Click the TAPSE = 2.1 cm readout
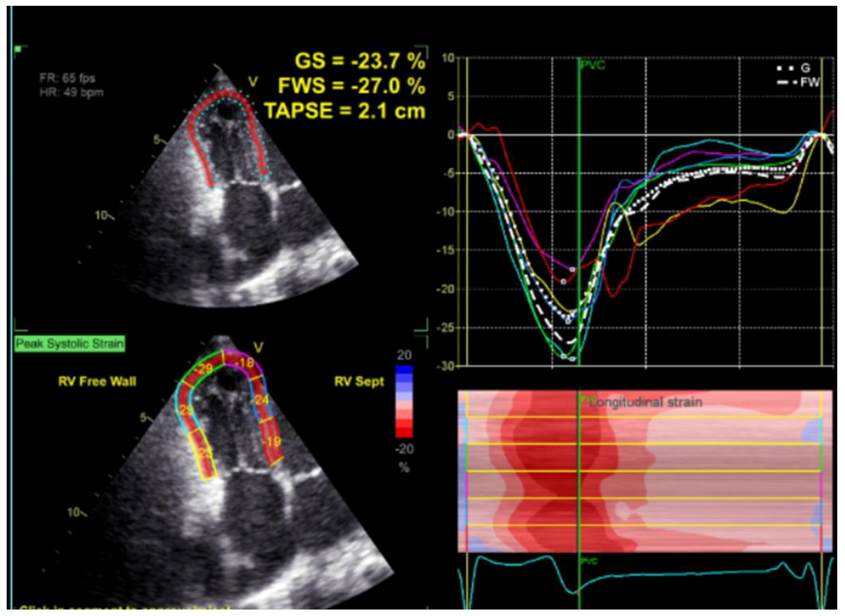Image resolution: width=845 pixels, height=616 pixels. (x=345, y=111)
